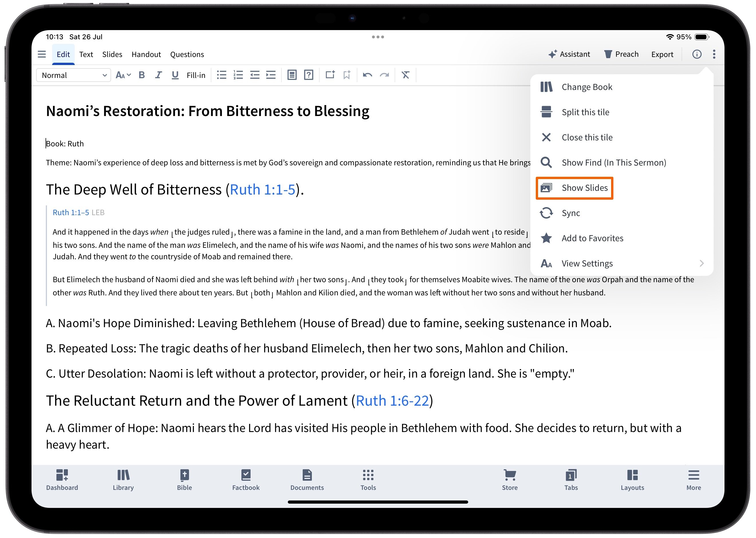This screenshot has width=756, height=538.
Task: Open the Ruth 1:1–5 LEB passage reference
Action: point(71,212)
